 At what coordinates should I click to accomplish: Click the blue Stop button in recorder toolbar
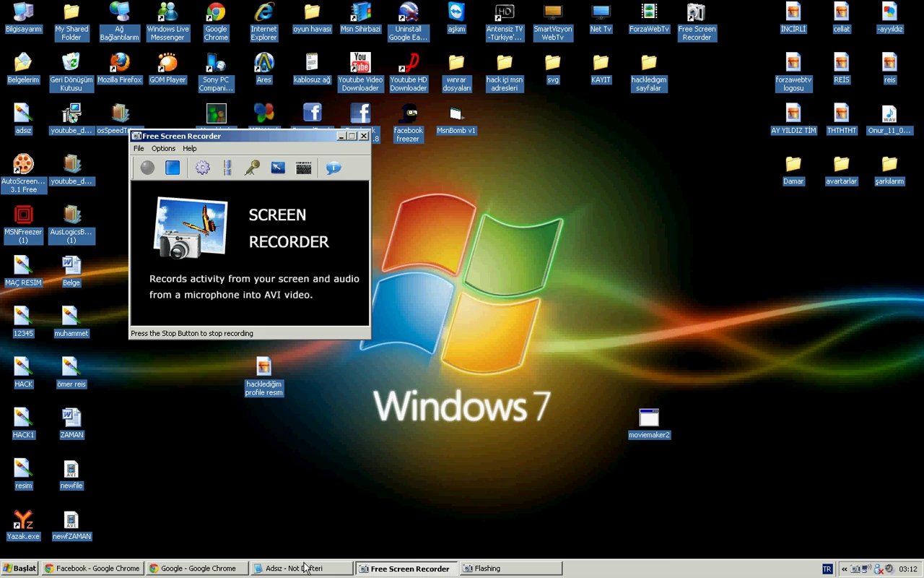[173, 168]
